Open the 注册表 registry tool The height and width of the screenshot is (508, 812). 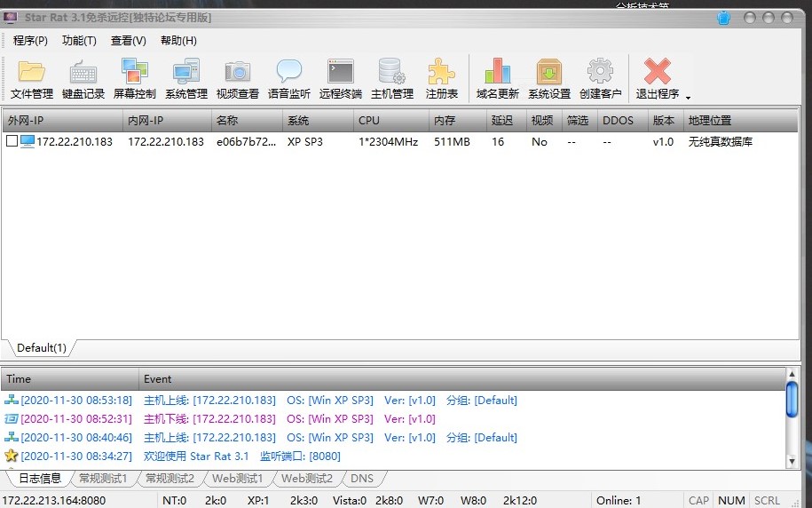(441, 79)
